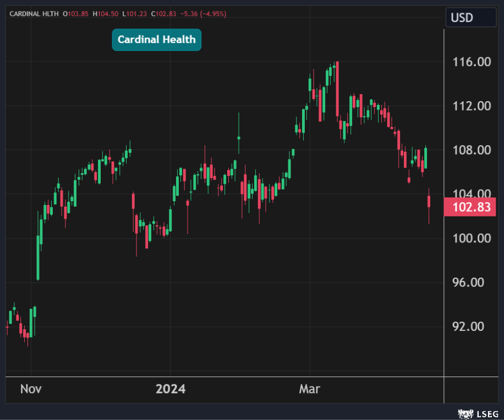Screen dimensions: 504x420
Task: Select the 96.00 price axis label
Action: coord(471,282)
